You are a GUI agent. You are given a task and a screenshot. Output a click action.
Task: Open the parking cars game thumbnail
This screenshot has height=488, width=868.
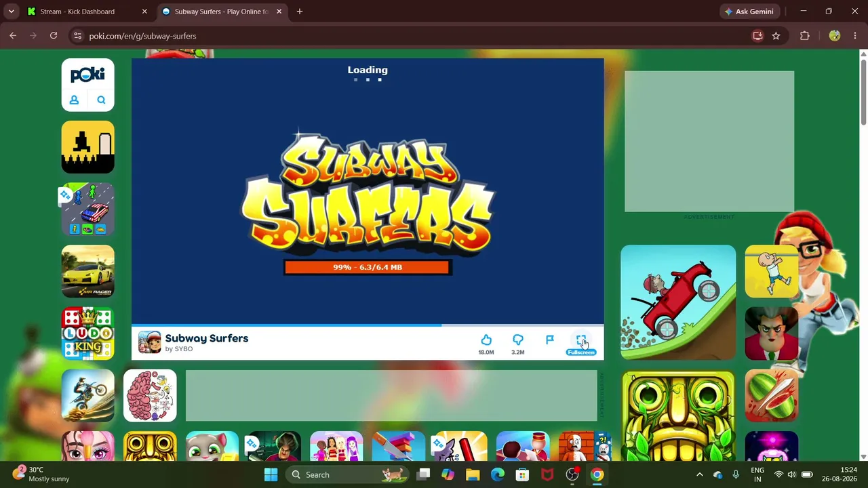tap(87, 209)
